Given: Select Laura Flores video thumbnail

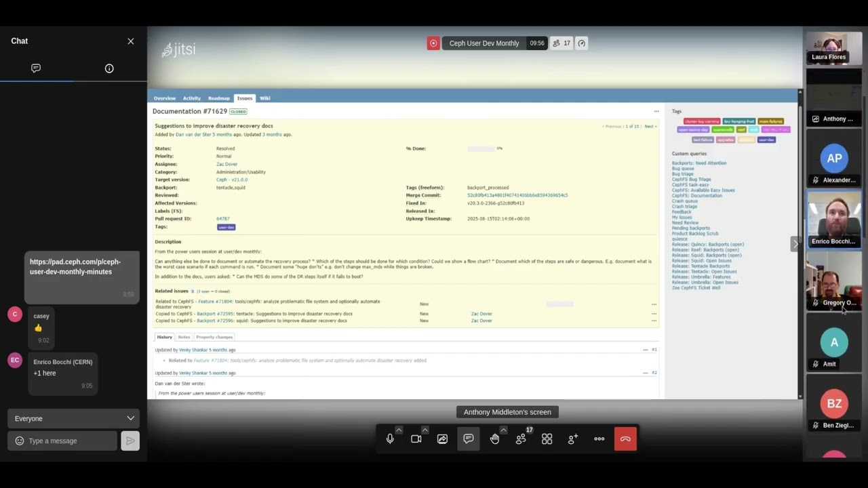Looking at the screenshot, I should tap(834, 48).
